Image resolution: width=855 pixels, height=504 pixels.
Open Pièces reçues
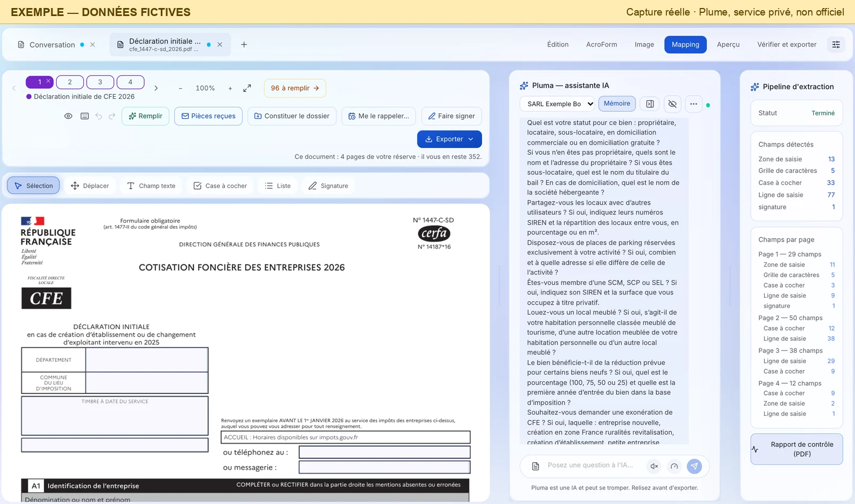(x=208, y=116)
